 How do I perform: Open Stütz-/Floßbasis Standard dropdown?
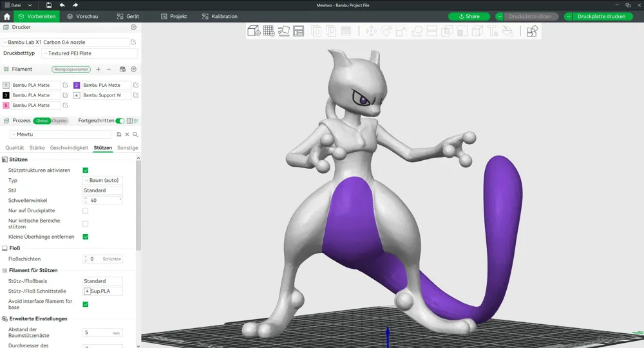pos(102,281)
